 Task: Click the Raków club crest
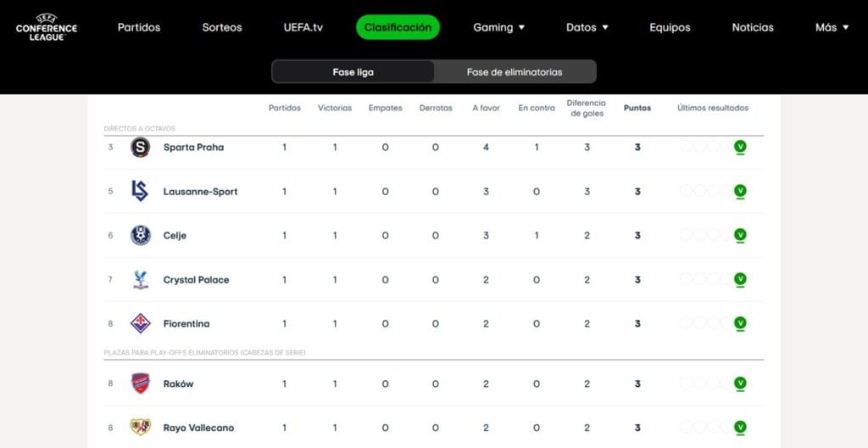pyautogui.click(x=140, y=384)
